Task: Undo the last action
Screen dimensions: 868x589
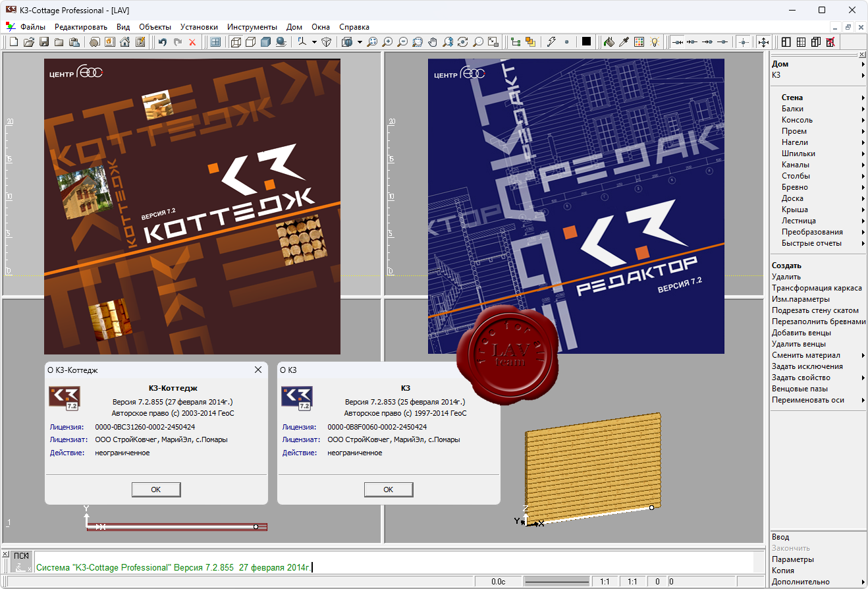Action: [x=162, y=42]
